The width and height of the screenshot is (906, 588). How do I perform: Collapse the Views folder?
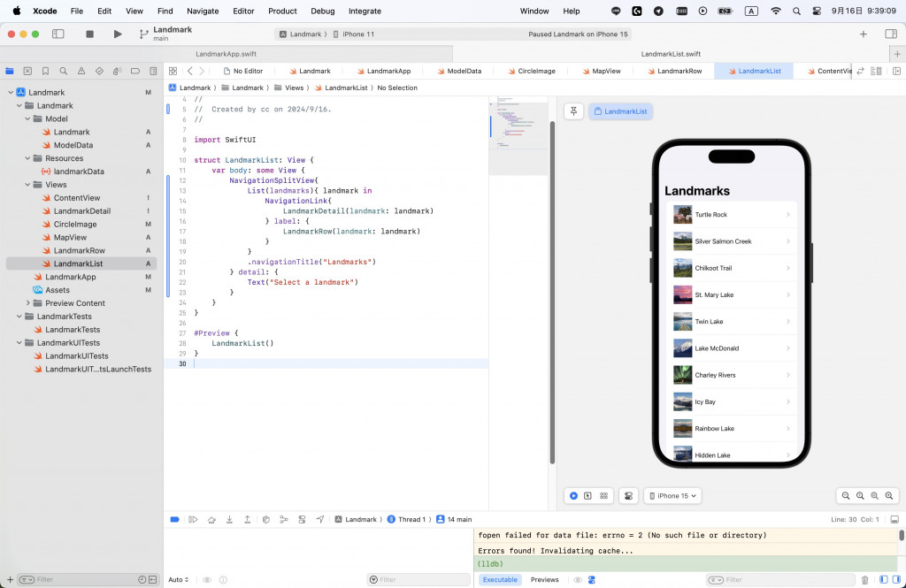tap(27, 185)
